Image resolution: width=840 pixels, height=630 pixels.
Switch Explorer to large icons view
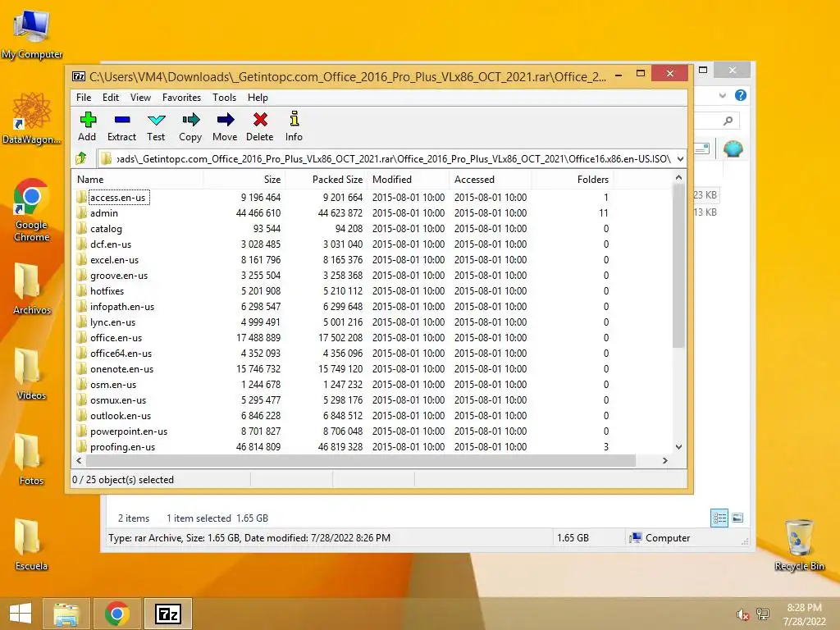737,518
